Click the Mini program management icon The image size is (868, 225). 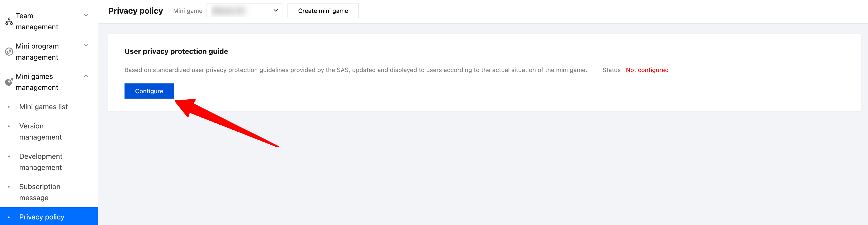[x=9, y=52]
